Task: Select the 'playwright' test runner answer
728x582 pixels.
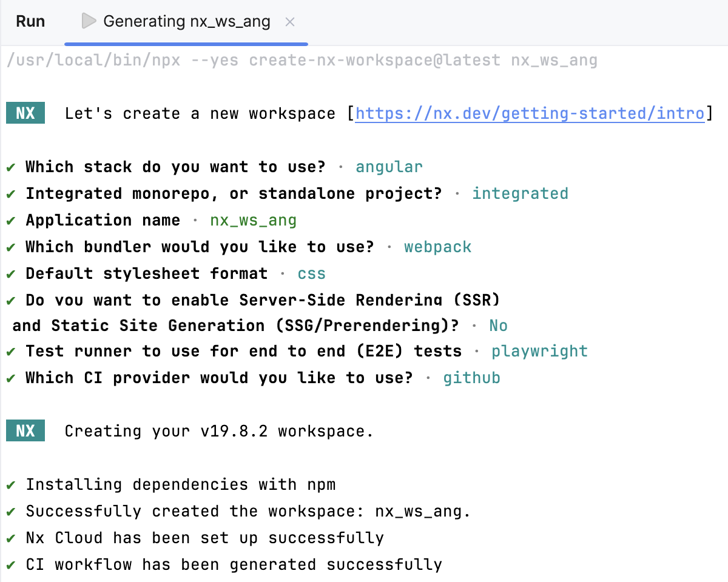Action: (x=539, y=350)
